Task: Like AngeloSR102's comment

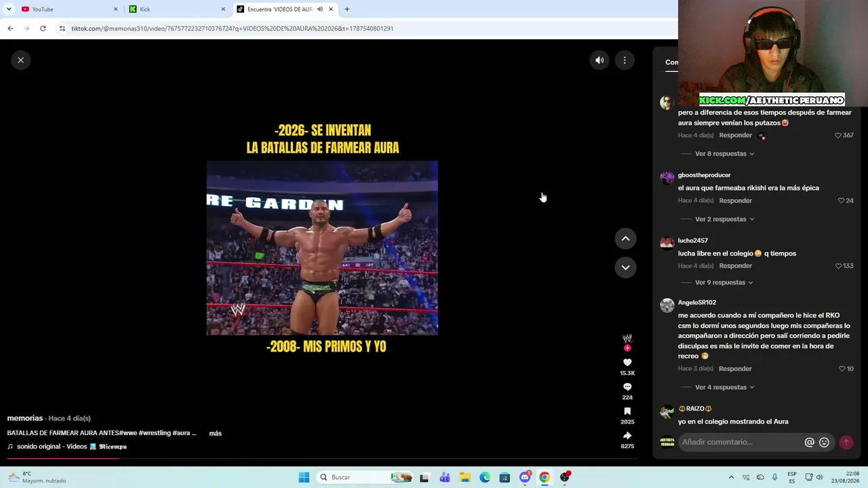Action: click(842, 369)
